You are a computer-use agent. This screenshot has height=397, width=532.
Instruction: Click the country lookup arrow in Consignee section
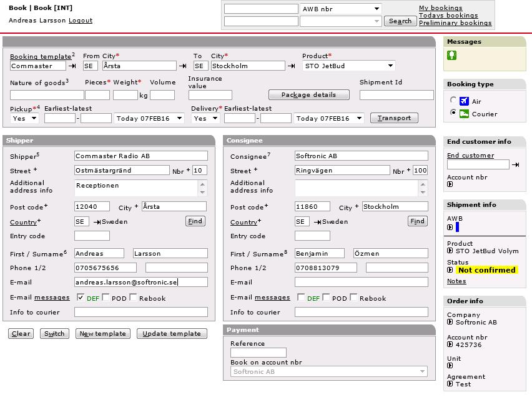coord(318,222)
